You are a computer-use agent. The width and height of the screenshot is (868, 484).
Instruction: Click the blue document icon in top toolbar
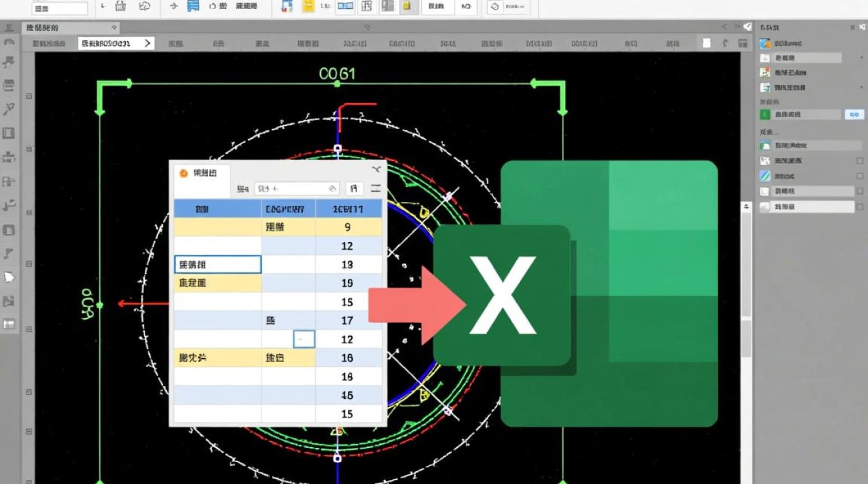192,6
